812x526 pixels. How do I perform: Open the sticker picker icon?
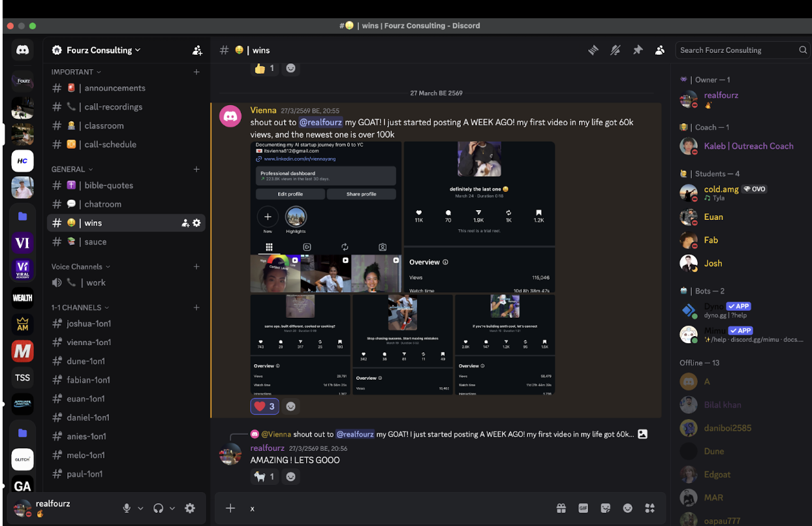coord(605,508)
